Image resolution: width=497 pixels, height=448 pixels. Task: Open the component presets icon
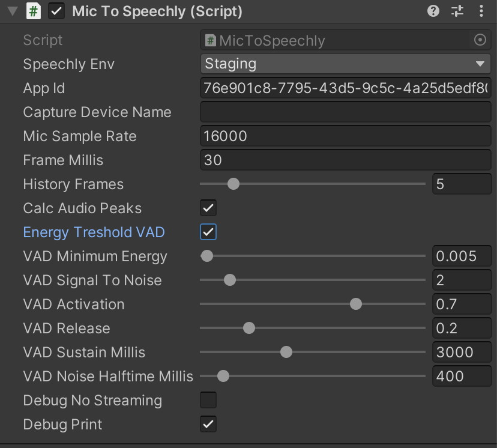(457, 11)
